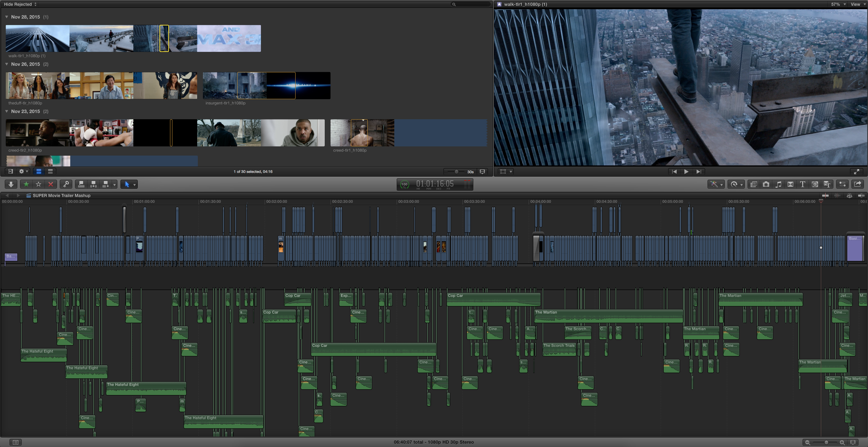This screenshot has height=447, width=868.
Task: Toggle timeline snapping button
Action: click(x=861, y=195)
